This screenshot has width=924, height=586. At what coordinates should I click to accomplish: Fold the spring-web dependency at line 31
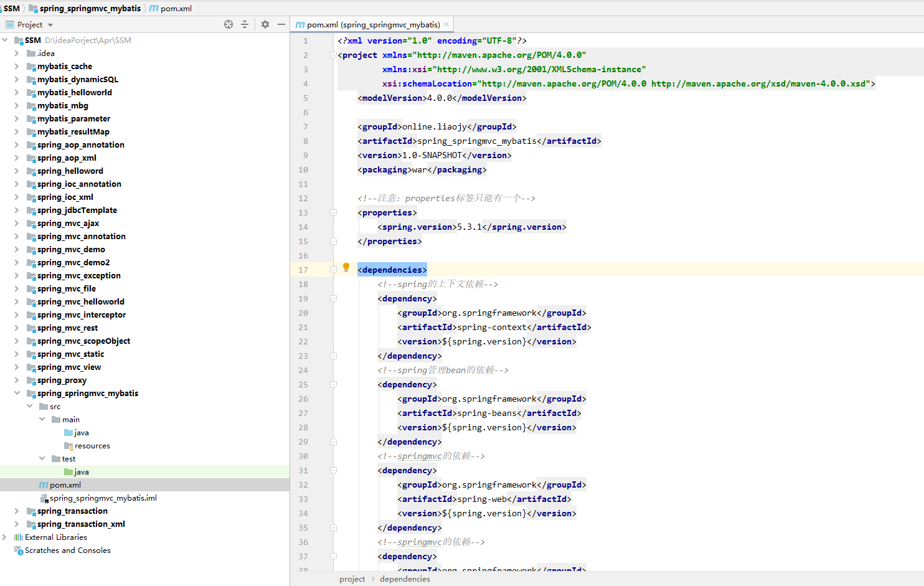333,470
